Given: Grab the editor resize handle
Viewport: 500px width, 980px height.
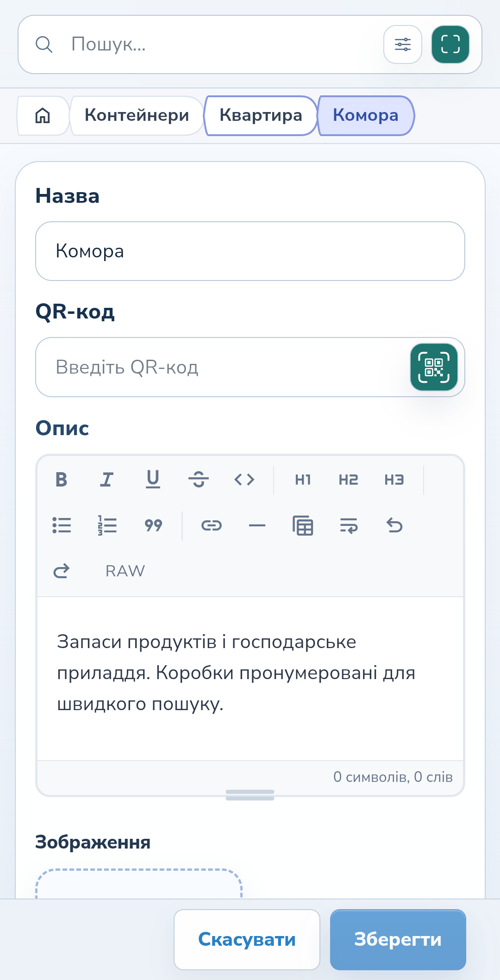Looking at the screenshot, I should coord(250,795).
